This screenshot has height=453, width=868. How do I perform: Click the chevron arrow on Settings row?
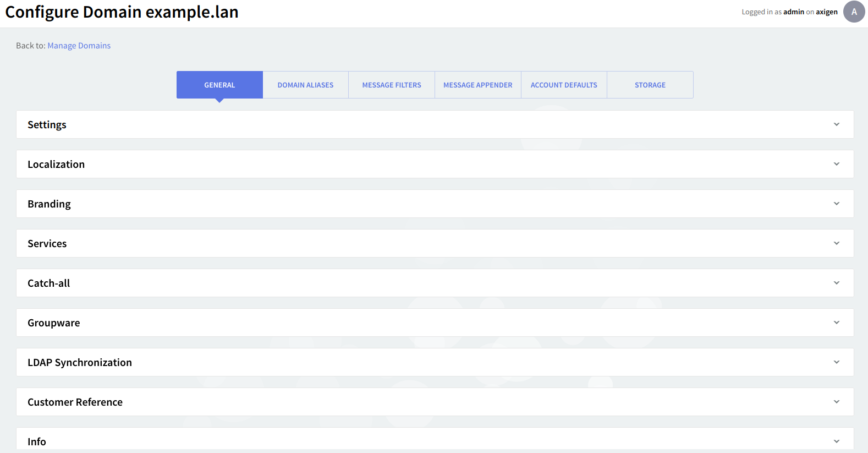coord(836,124)
